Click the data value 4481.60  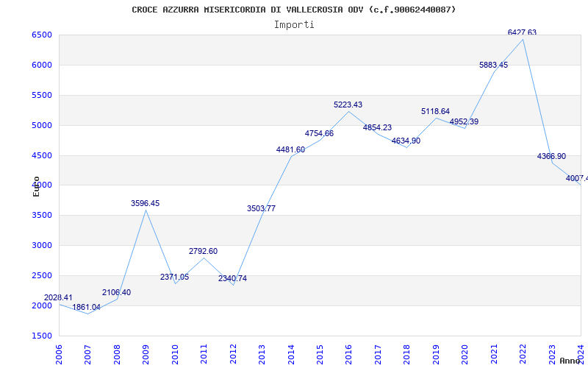pyautogui.click(x=290, y=150)
